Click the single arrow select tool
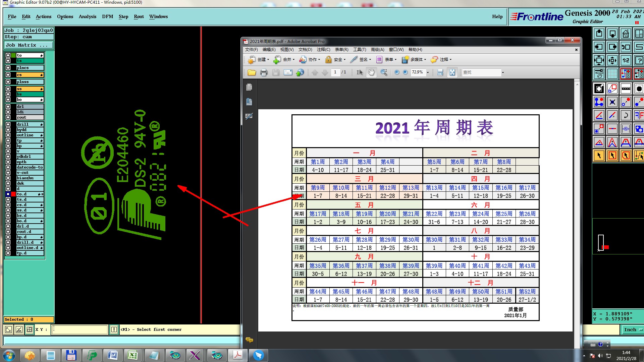 click(x=599, y=156)
